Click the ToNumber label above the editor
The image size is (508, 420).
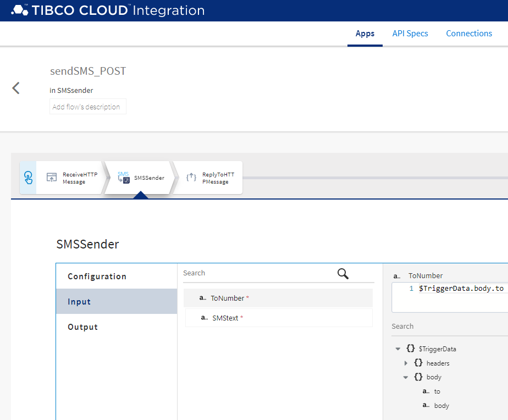tap(426, 276)
